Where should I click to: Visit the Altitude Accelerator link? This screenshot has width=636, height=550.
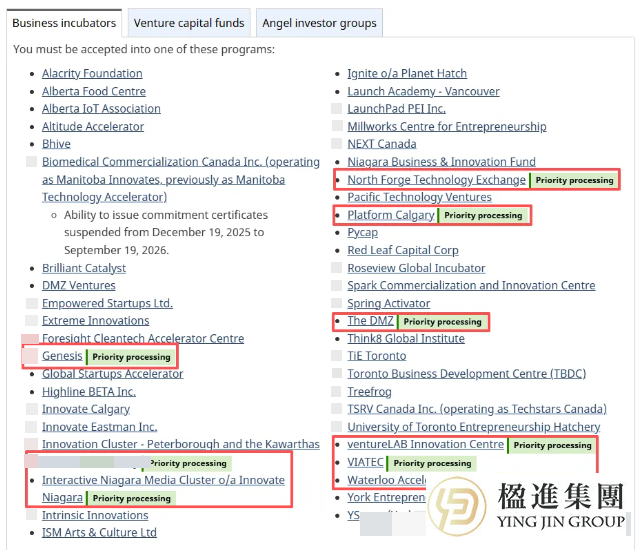[x=93, y=127]
